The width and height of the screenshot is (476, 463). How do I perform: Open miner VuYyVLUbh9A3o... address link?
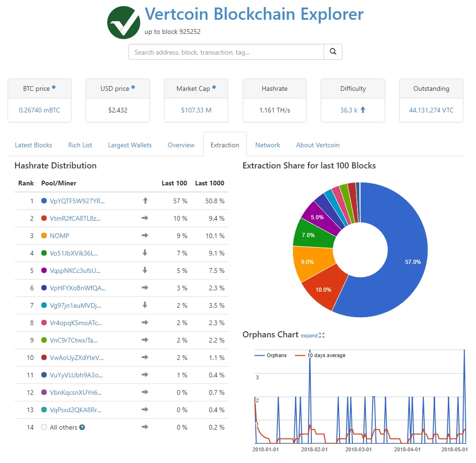click(x=76, y=375)
